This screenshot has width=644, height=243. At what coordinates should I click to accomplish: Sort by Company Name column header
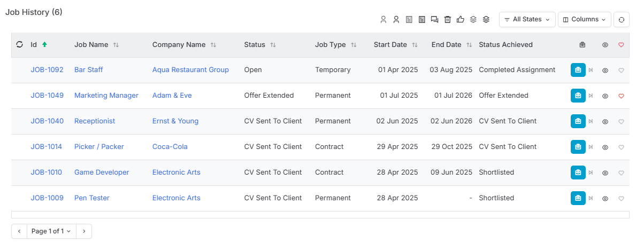click(x=184, y=45)
